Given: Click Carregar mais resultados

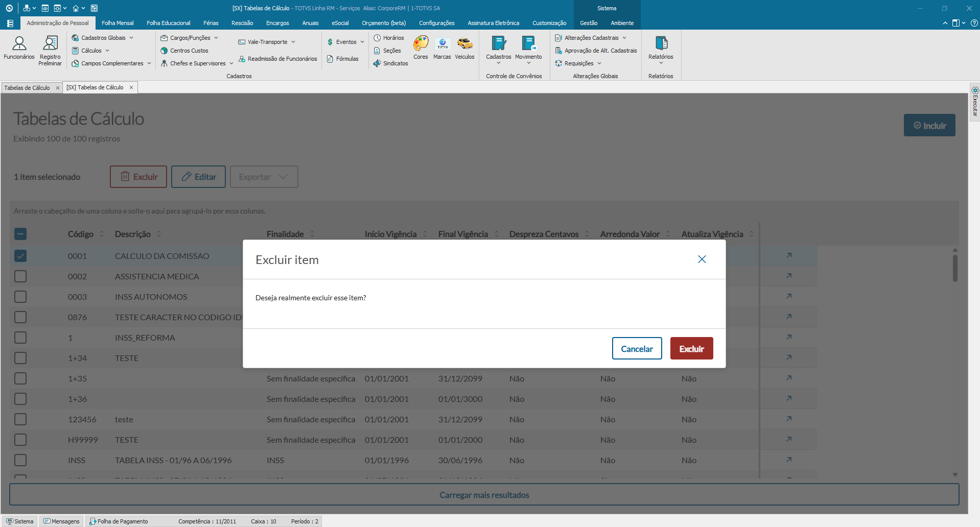Looking at the screenshot, I should [x=484, y=495].
